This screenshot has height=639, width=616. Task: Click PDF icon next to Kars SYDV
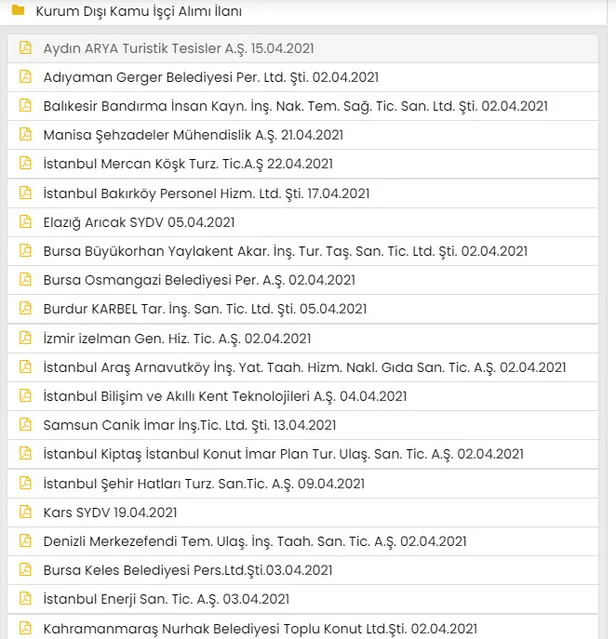[25, 512]
